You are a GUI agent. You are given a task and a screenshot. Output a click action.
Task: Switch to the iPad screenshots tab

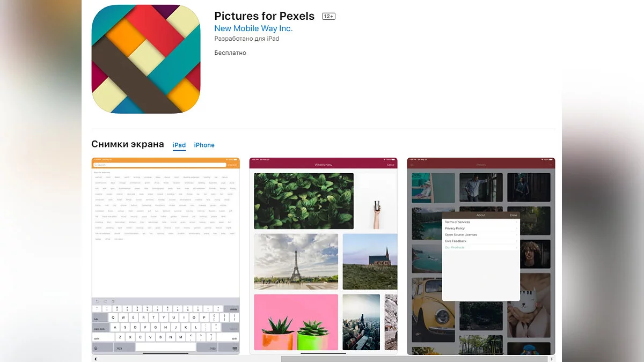pos(179,145)
